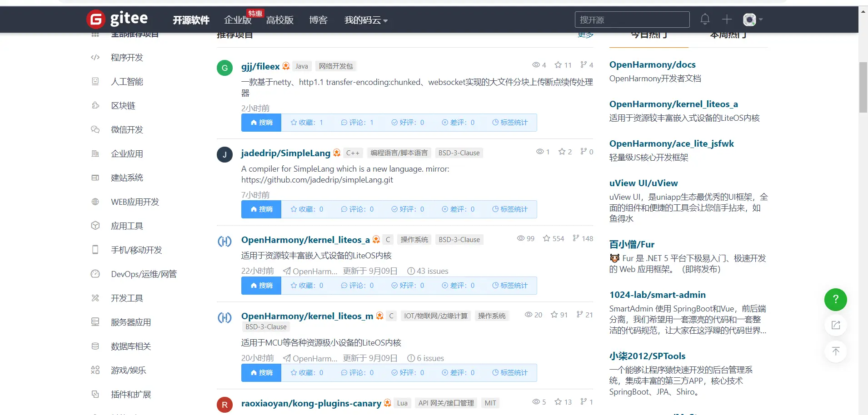This screenshot has height=415, width=868.
Task: Open 博客 in the top navigation
Action: (x=318, y=20)
